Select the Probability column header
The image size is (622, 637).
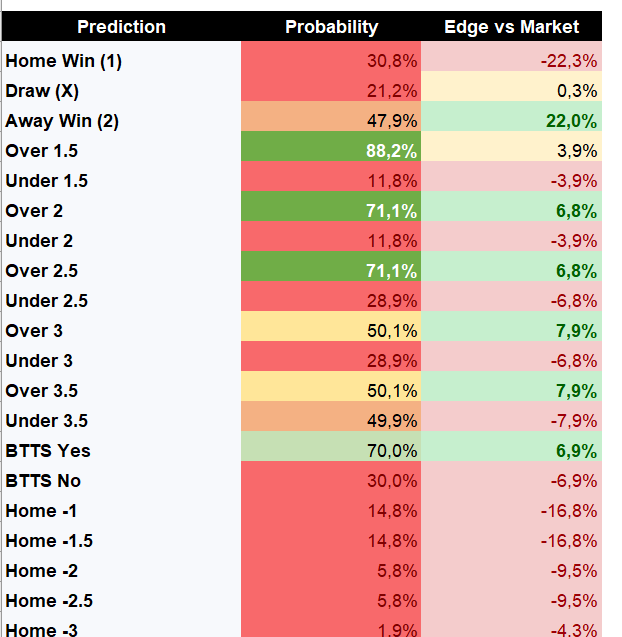pyautogui.click(x=331, y=27)
